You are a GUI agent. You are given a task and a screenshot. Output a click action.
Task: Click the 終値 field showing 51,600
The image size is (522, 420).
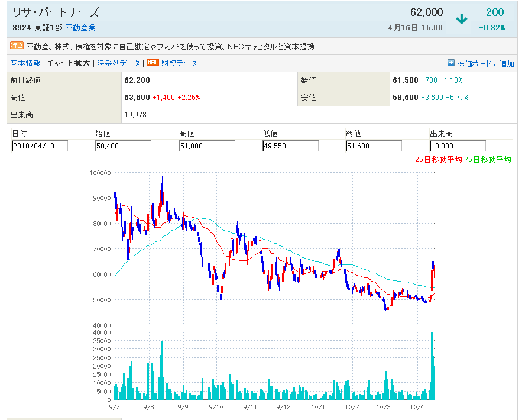pos(374,146)
